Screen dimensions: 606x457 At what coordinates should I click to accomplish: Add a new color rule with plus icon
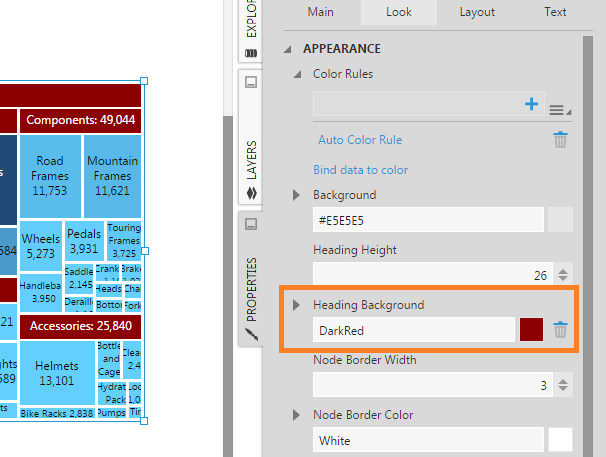click(x=531, y=104)
